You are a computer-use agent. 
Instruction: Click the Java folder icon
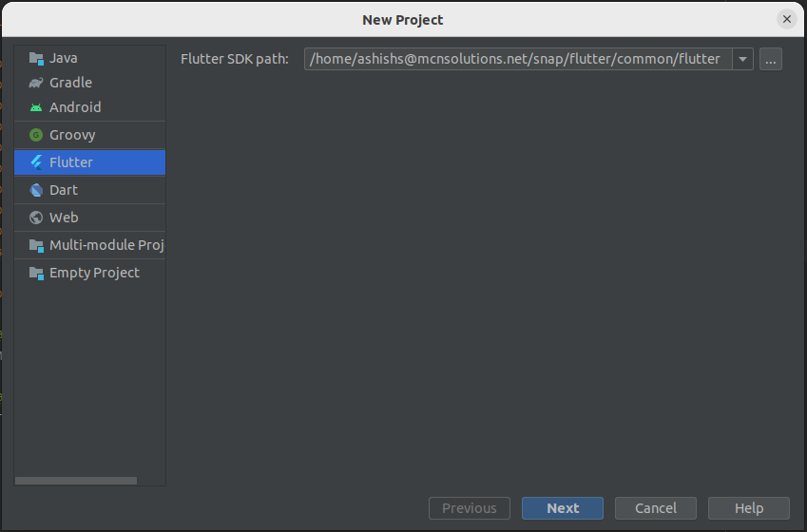coord(36,58)
